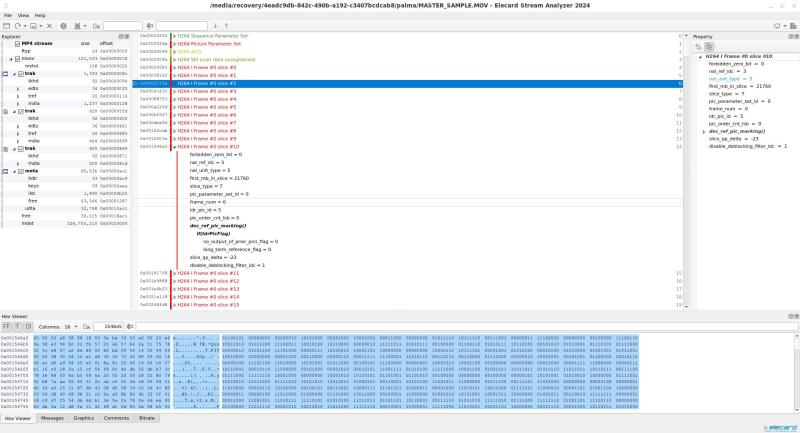Select H264 Picture Parameter Set row
800x433 pixels.
click(x=408, y=44)
